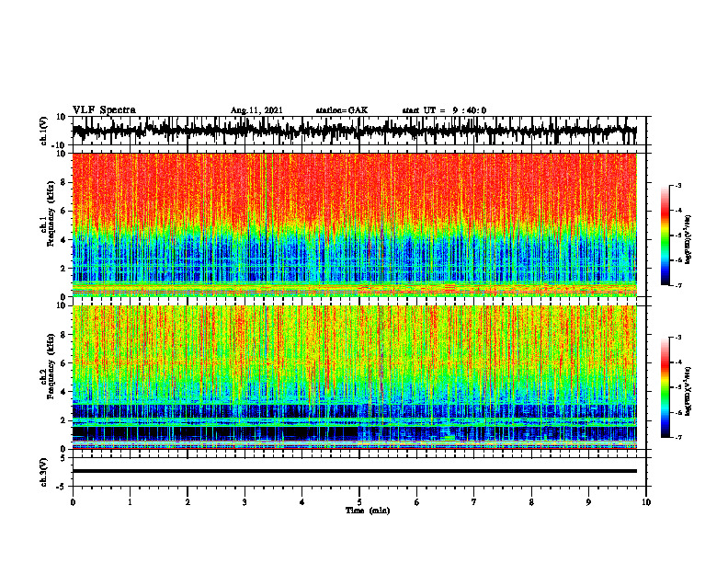Click the time axis tick label "7"

[x=474, y=502]
